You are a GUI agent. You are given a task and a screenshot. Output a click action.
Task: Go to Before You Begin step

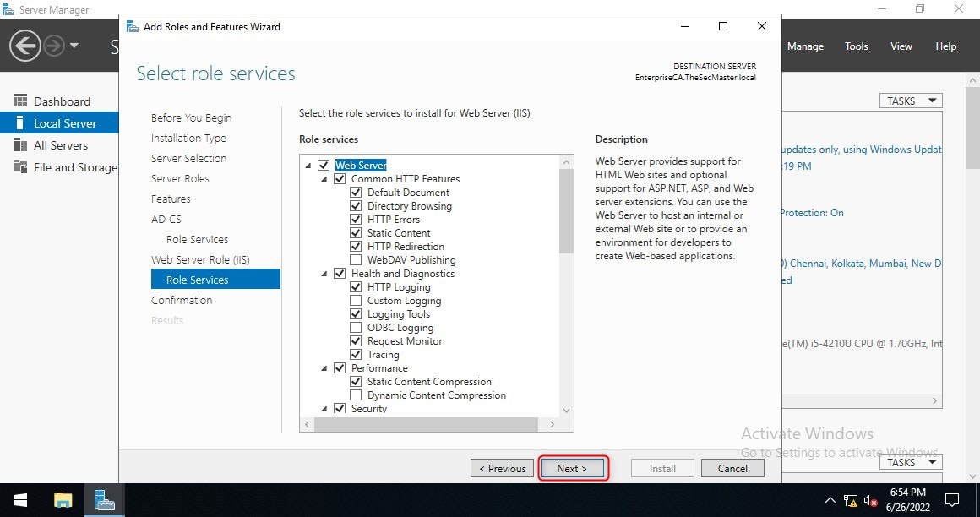(x=191, y=117)
